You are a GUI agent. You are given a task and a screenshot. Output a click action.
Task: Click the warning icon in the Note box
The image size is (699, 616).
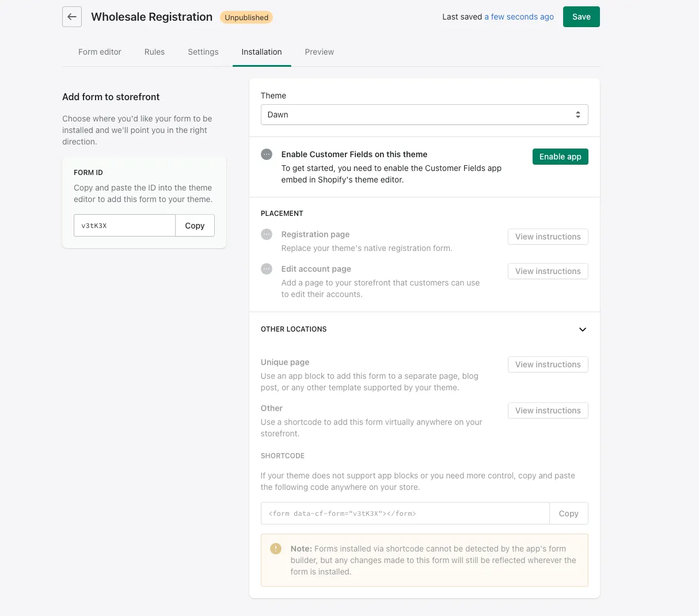pyautogui.click(x=275, y=549)
